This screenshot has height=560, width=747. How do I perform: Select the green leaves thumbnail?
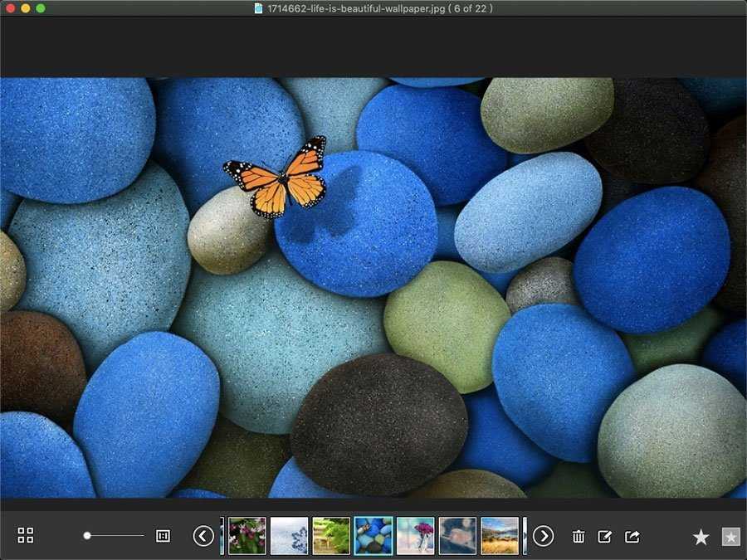tap(331, 536)
